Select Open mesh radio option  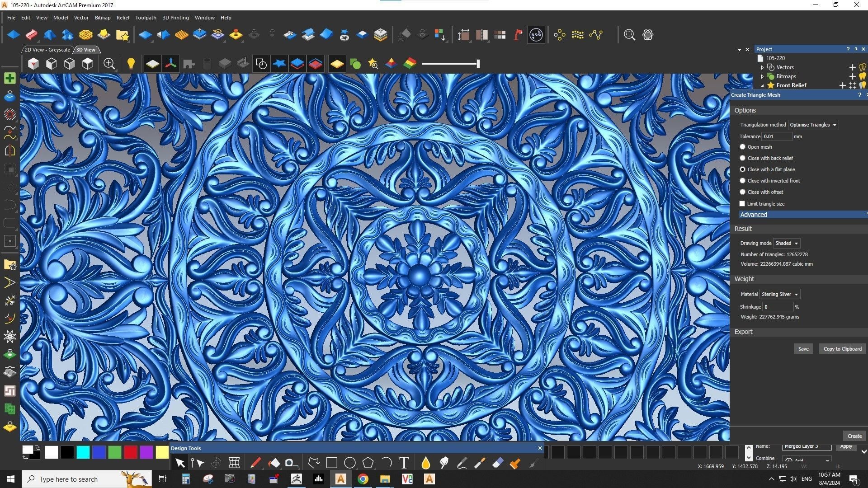(x=742, y=147)
